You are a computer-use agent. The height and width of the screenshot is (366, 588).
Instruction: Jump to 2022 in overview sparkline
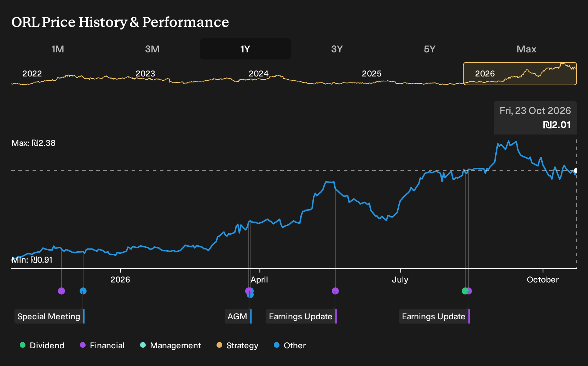32,74
